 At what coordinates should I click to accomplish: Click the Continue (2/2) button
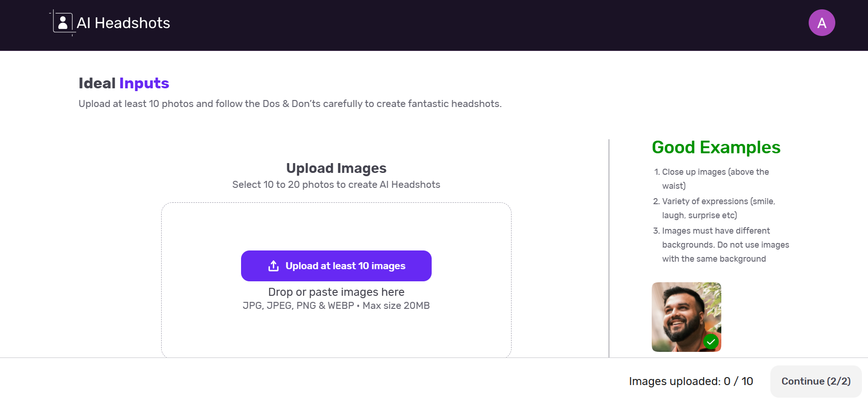[816, 381]
